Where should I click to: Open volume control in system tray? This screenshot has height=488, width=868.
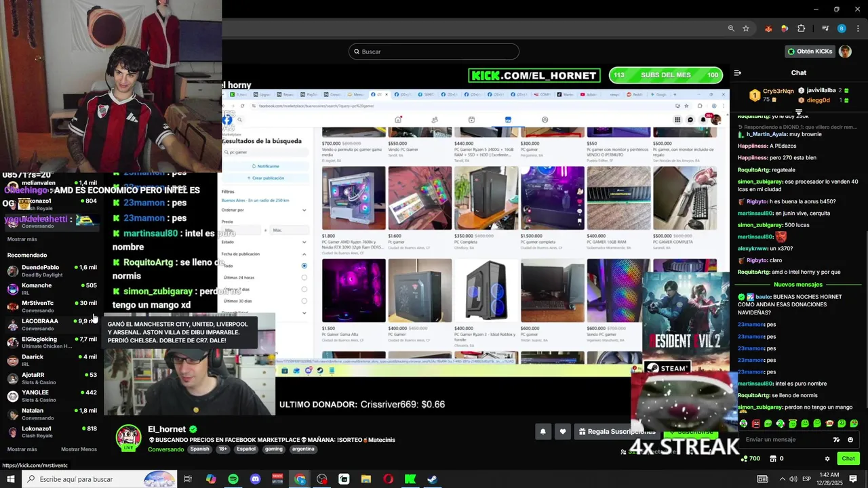pyautogui.click(x=793, y=479)
